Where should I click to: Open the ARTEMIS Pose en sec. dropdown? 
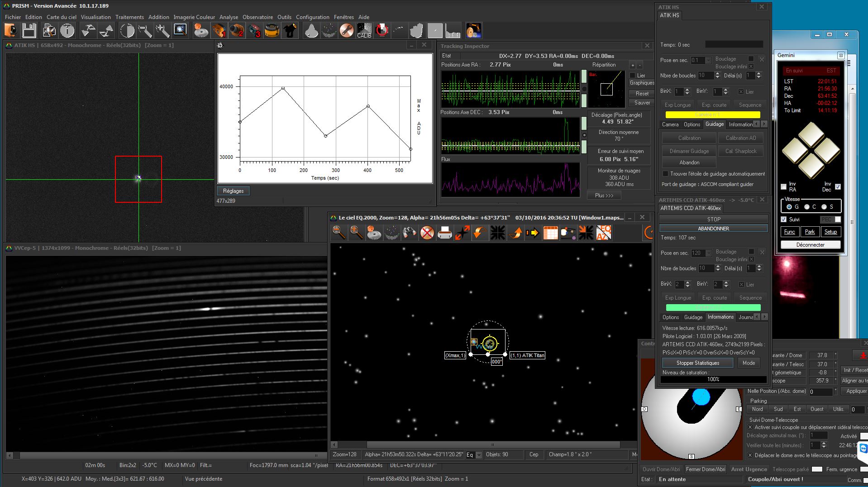[708, 253]
